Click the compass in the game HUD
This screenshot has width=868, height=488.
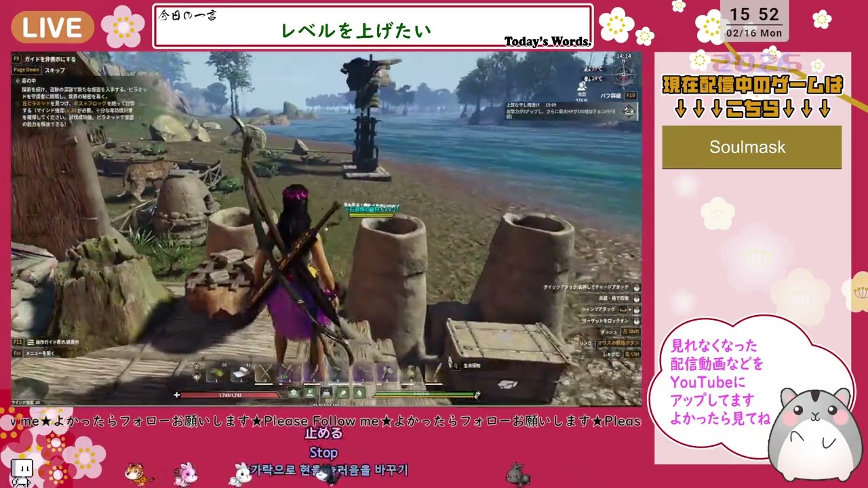pos(623,74)
